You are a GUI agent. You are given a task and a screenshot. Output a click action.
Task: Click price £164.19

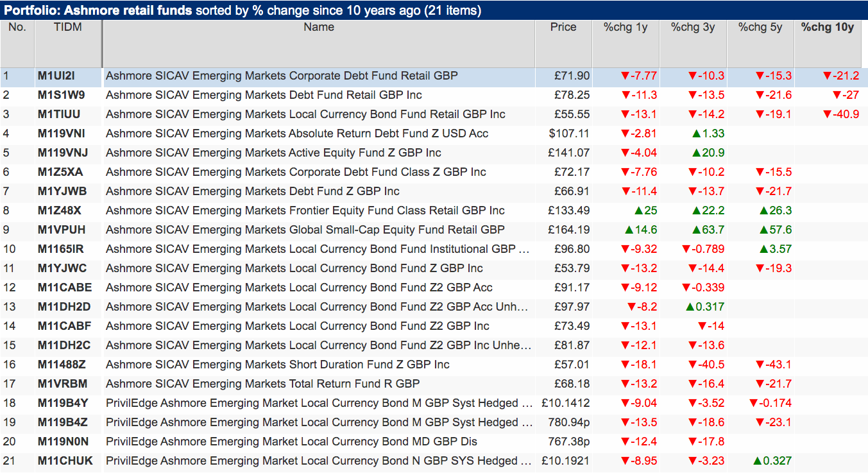(569, 230)
